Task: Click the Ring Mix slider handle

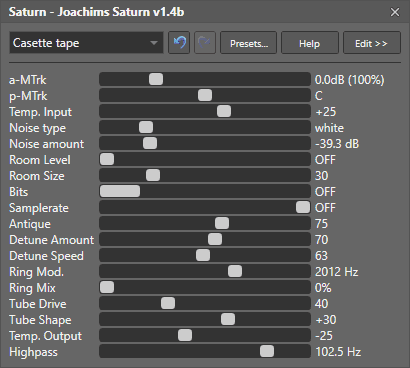Action: [107, 287]
